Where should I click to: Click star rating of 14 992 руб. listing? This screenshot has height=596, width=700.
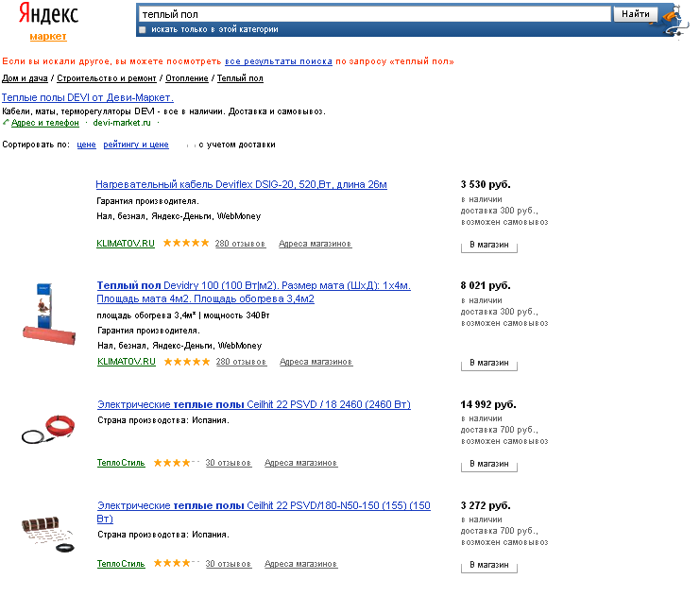tap(176, 463)
